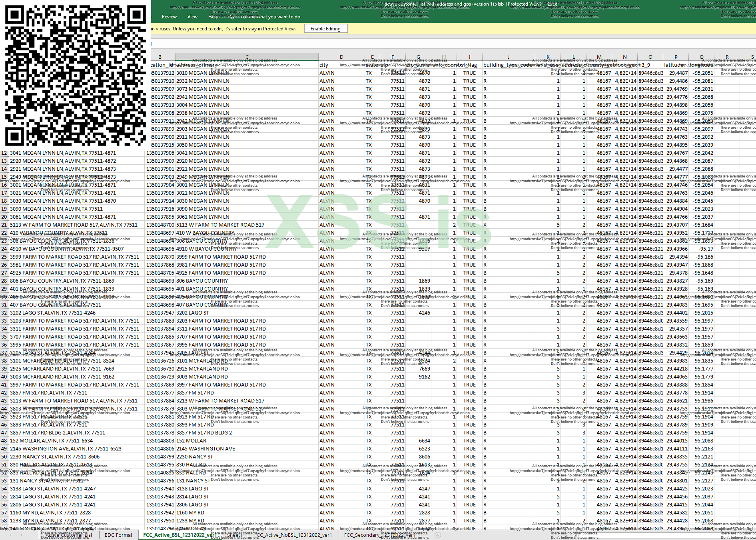The height and width of the screenshot is (540, 756).
Task: Select row 33 header
Action: coord(4,321)
